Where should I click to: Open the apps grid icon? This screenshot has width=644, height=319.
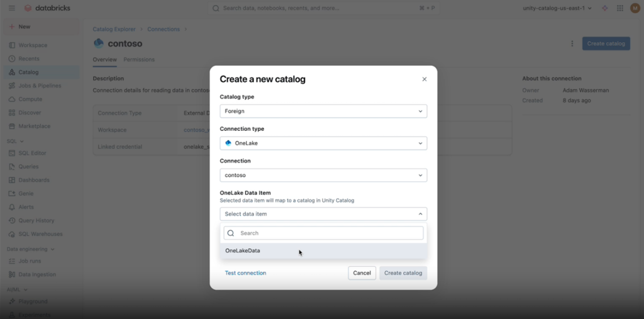(620, 8)
